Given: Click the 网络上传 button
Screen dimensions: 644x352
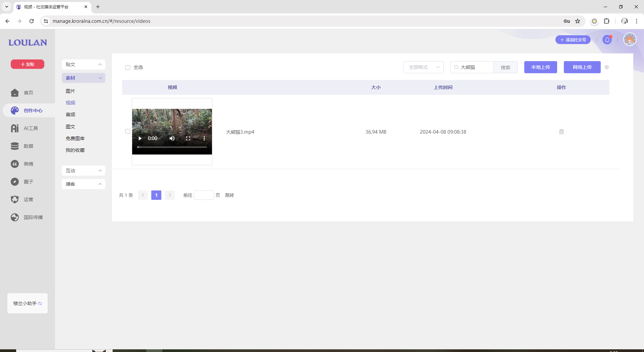Looking at the screenshot, I should point(582,67).
